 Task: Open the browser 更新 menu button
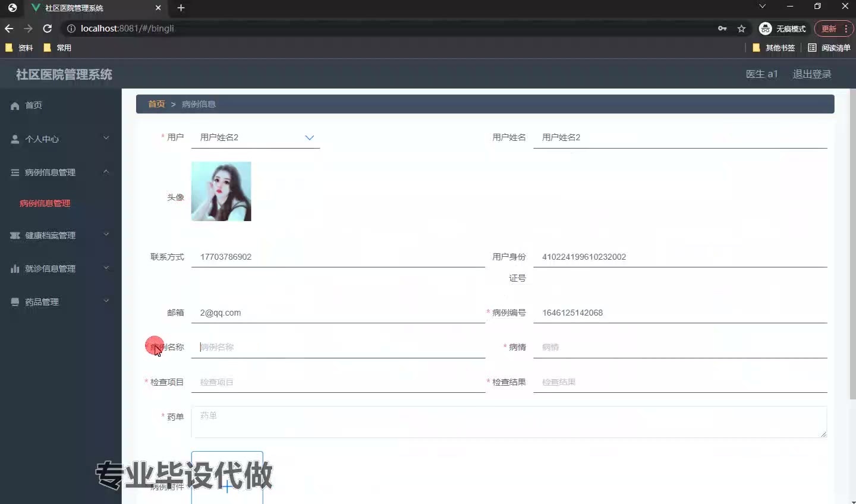[x=834, y=29]
